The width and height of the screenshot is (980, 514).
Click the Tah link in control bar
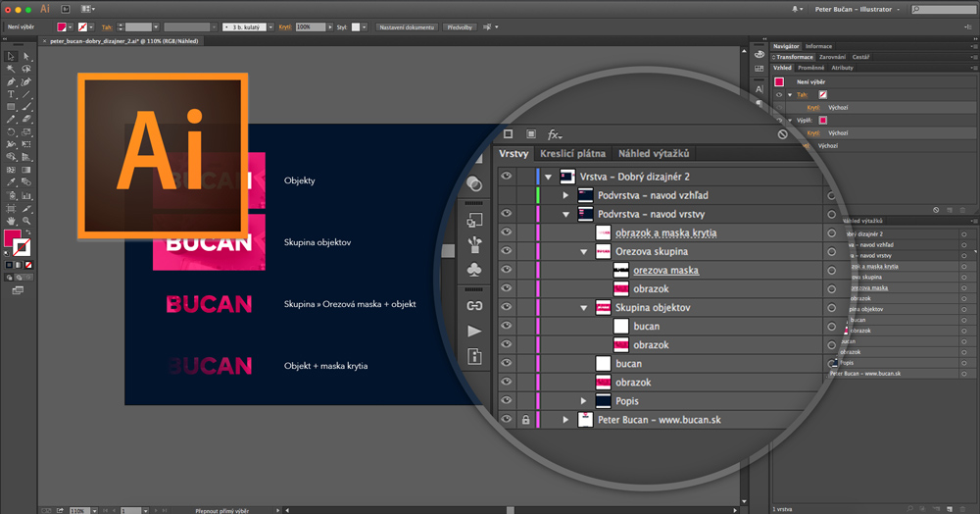click(x=107, y=26)
